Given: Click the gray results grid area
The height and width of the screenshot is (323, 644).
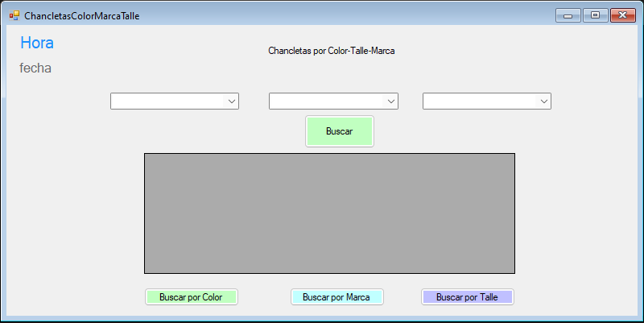Looking at the screenshot, I should point(329,213).
